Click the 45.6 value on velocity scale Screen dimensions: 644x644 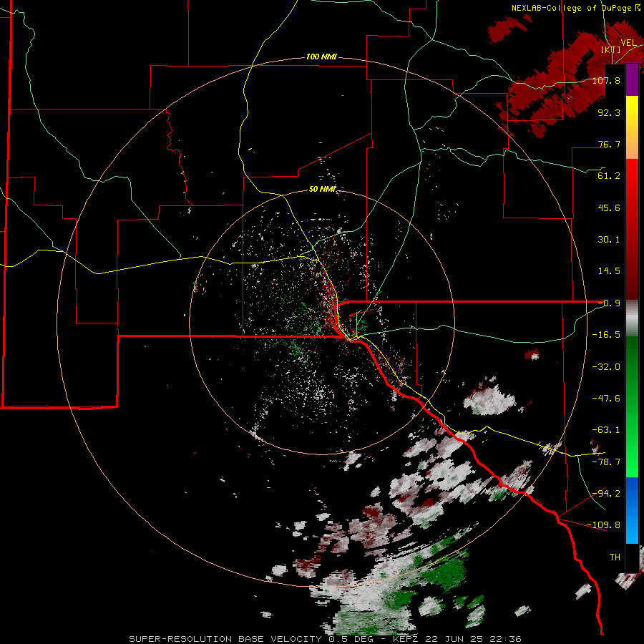(x=609, y=208)
